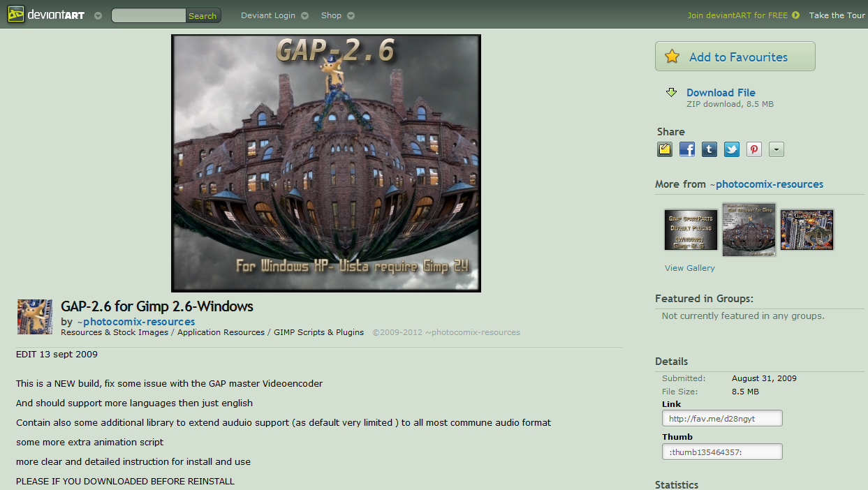The width and height of the screenshot is (868, 490).
Task: Open the GAP building middle thumbnail
Action: coord(749,230)
